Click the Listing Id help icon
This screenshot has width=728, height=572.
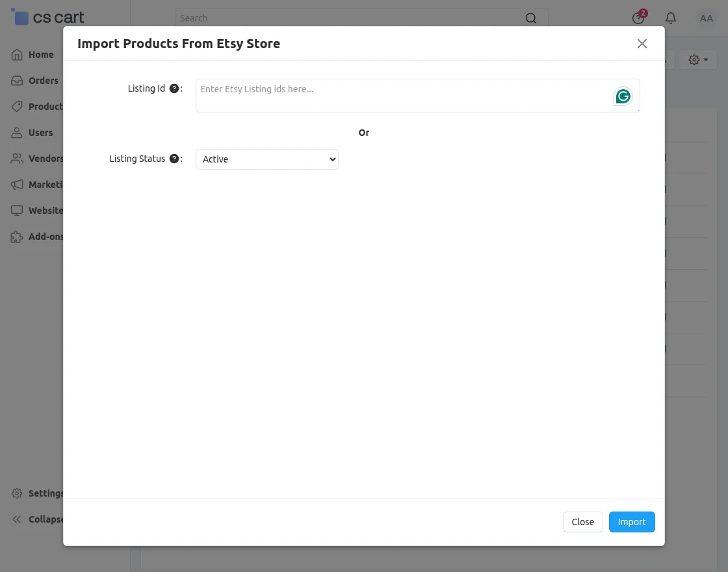click(x=174, y=88)
